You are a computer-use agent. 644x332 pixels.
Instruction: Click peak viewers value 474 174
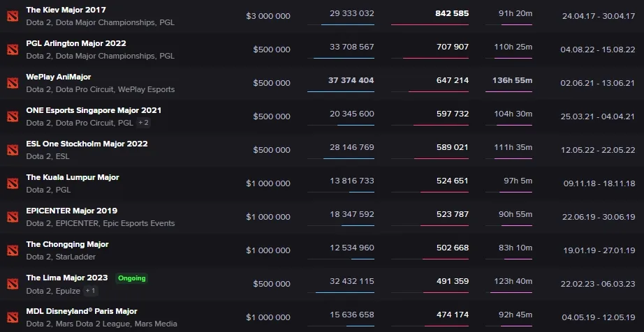tap(452, 315)
